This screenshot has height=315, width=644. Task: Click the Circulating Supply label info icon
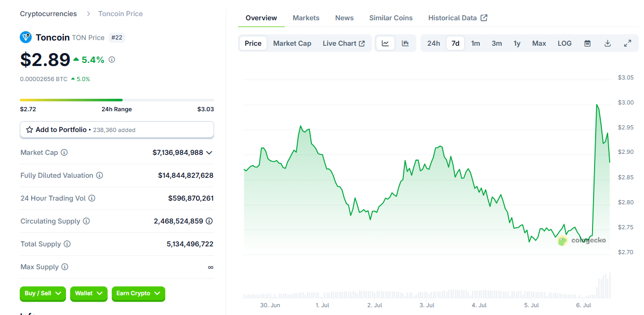[86, 221]
